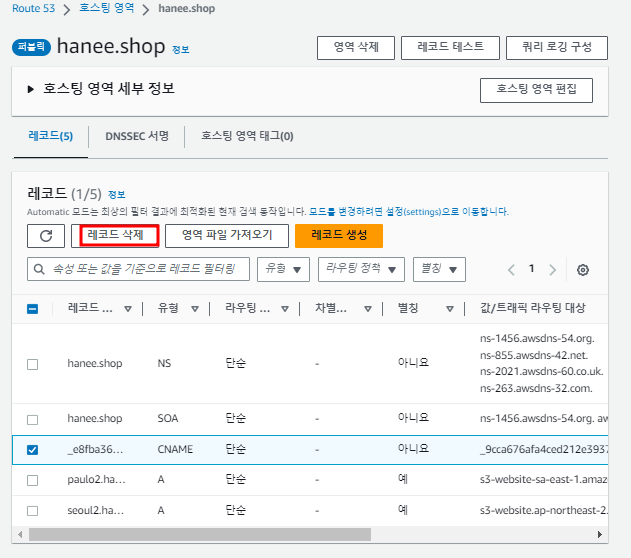Click 레코드 삭제 button
The width and height of the screenshot is (631, 558).
click(115, 236)
